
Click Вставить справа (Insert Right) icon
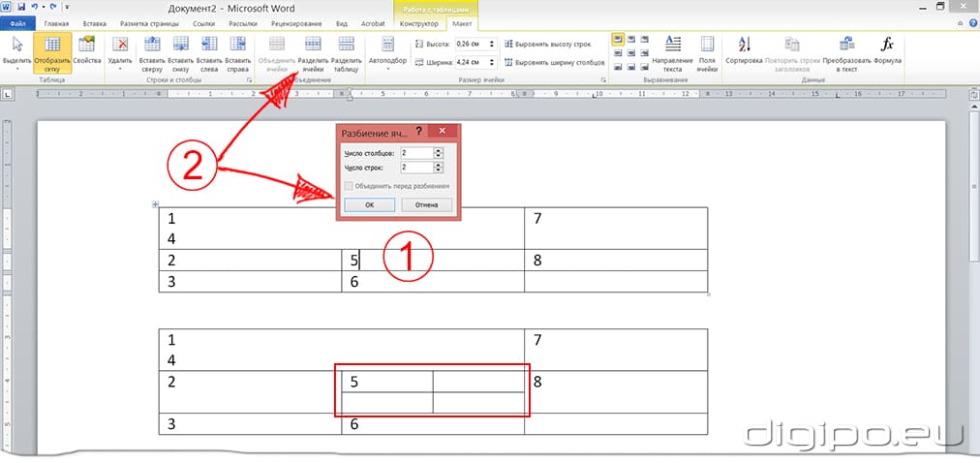click(237, 46)
